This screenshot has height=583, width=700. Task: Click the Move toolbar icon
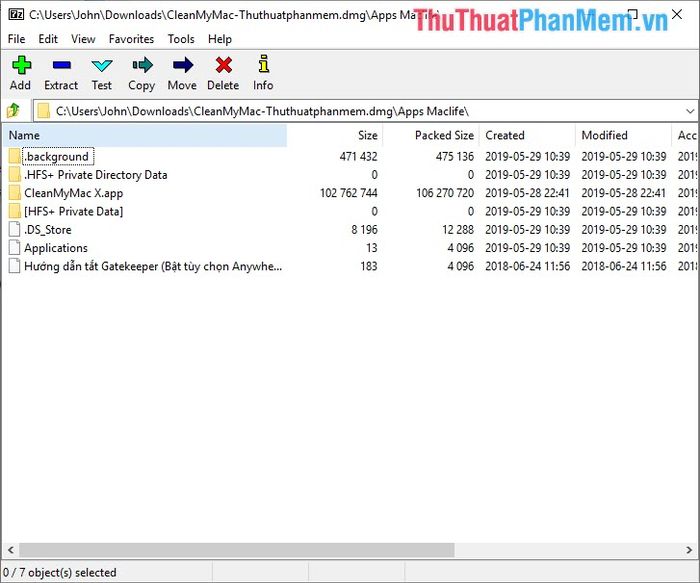182,66
